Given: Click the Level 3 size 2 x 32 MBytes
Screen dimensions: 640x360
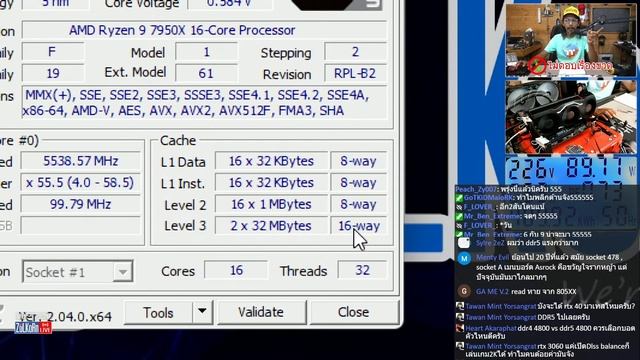Looking at the screenshot, I should click(271, 226).
